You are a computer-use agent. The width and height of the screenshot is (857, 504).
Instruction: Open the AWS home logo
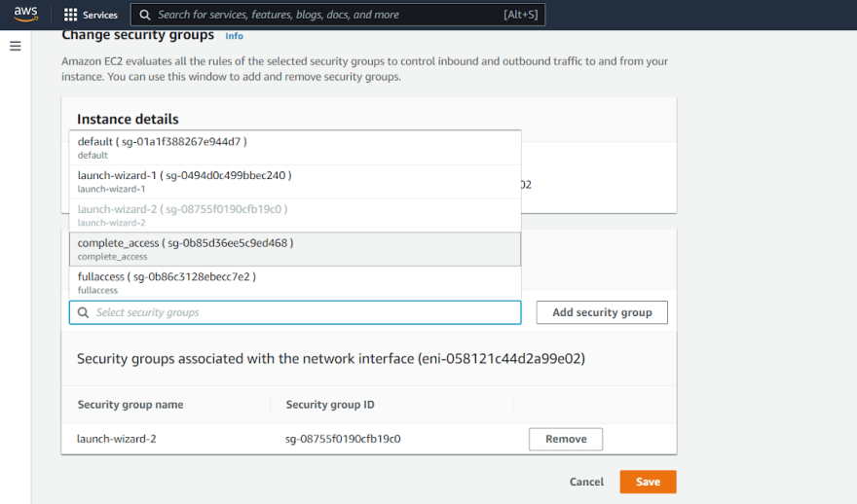pyautogui.click(x=25, y=15)
